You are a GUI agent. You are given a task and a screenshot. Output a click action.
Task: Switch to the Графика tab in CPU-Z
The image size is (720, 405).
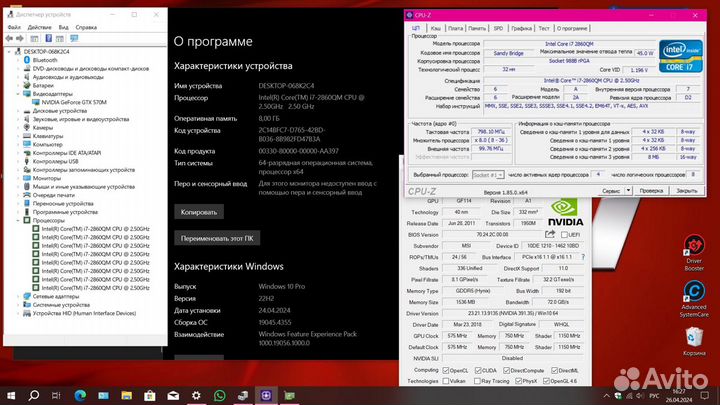pos(521,28)
